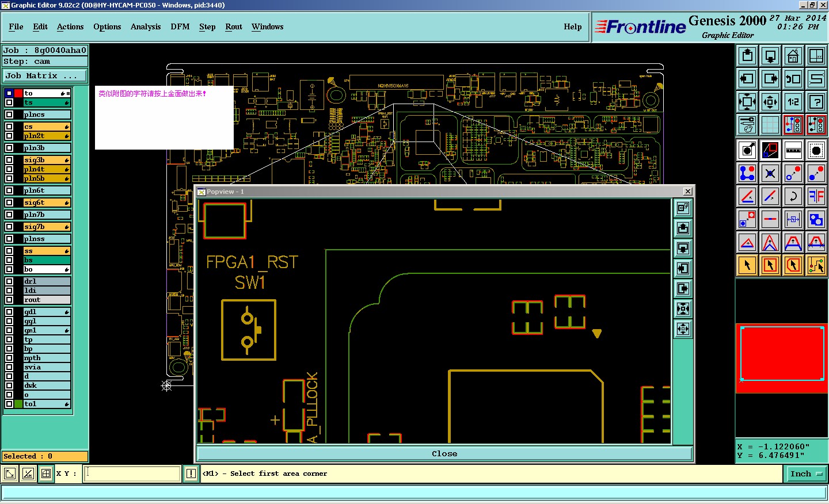Image resolution: width=829 pixels, height=504 pixels.
Task: Click the red color swatch of layer 'to'
Action: [x=18, y=93]
